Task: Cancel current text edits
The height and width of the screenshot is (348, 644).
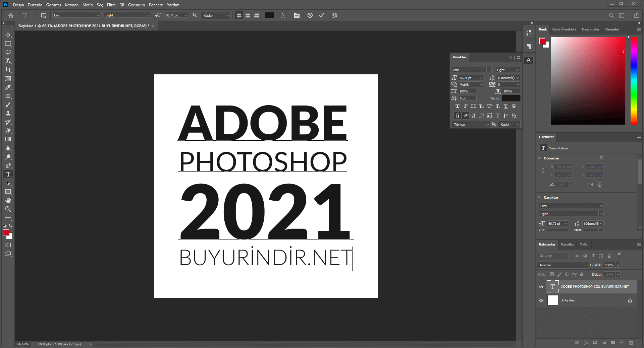Action: pyautogui.click(x=310, y=15)
